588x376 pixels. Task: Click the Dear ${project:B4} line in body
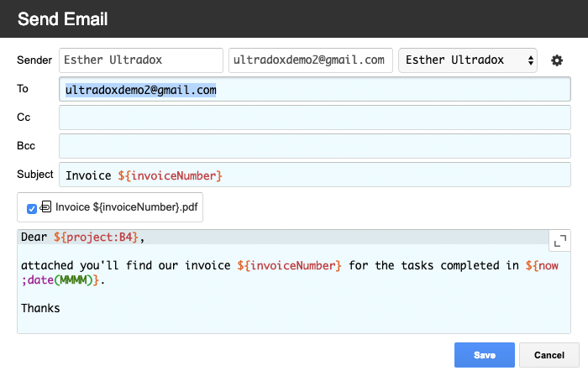82,237
